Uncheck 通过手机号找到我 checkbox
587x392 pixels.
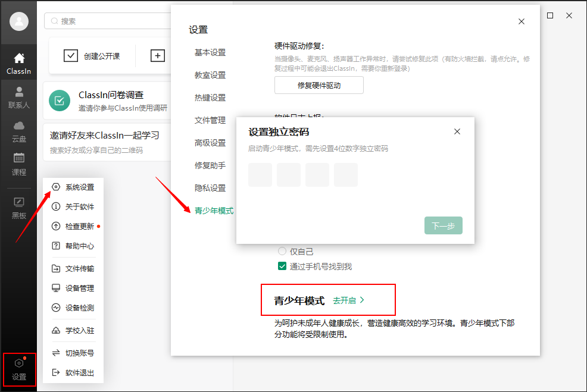coord(282,266)
